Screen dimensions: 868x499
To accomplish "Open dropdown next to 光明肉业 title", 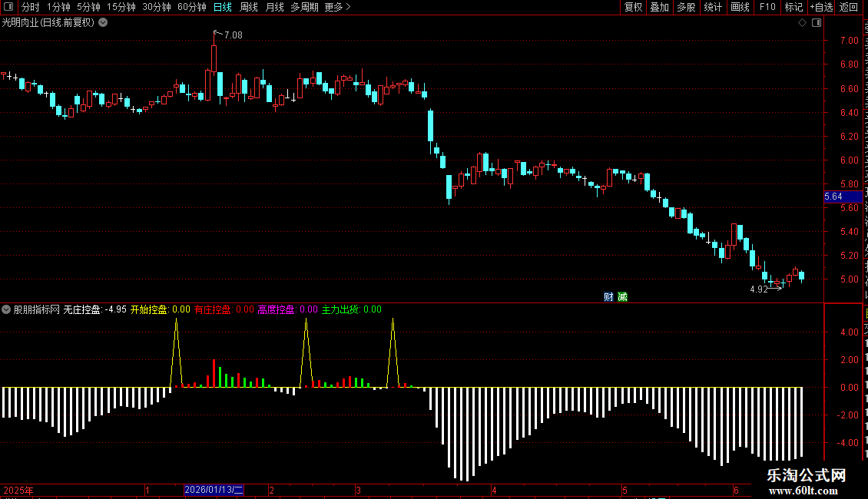I will [103, 23].
